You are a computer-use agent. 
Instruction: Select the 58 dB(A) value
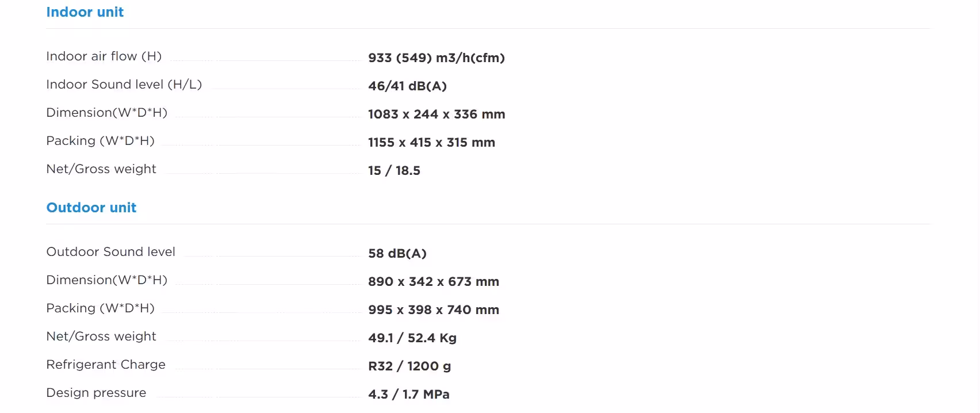coord(397,254)
